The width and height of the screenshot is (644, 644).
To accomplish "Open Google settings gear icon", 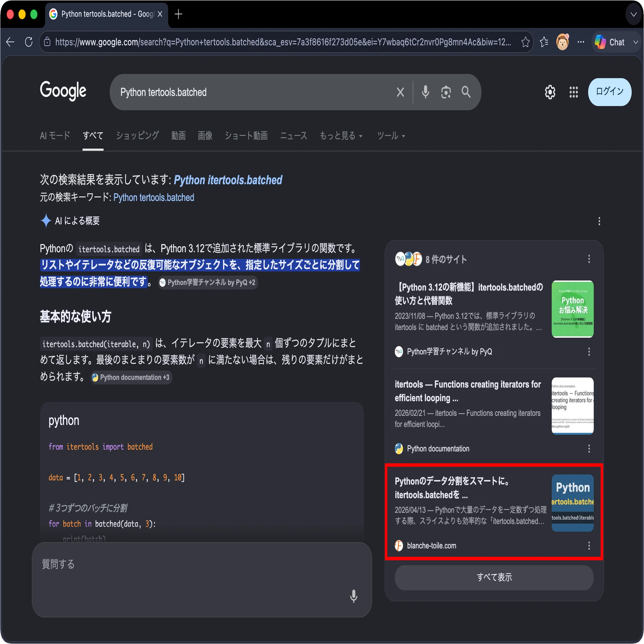I will coord(550,92).
